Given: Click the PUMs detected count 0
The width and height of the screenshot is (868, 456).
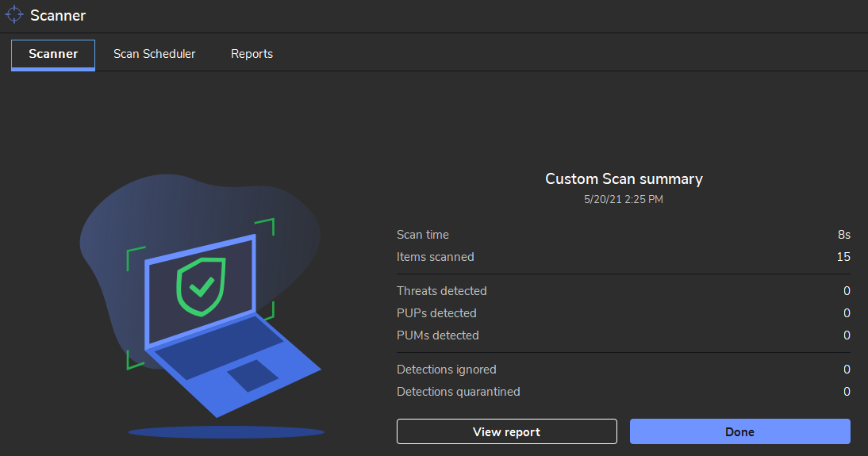Looking at the screenshot, I should click(x=847, y=335).
